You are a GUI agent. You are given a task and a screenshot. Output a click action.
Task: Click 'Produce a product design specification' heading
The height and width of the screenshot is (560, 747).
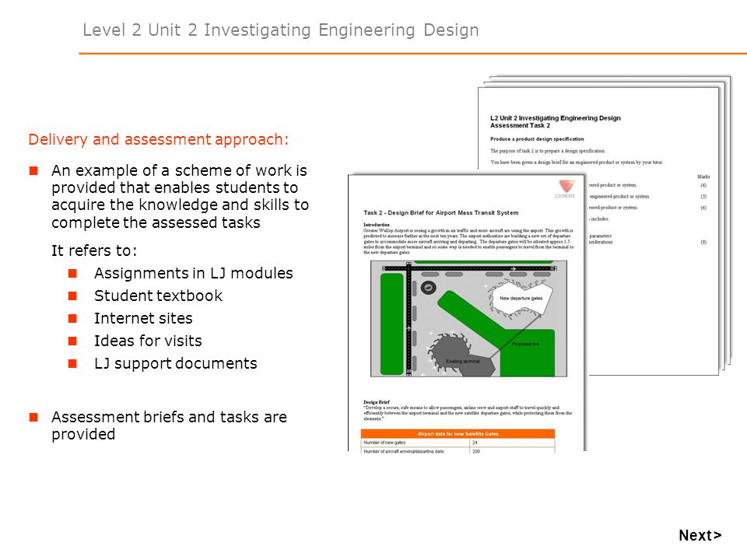(537, 139)
